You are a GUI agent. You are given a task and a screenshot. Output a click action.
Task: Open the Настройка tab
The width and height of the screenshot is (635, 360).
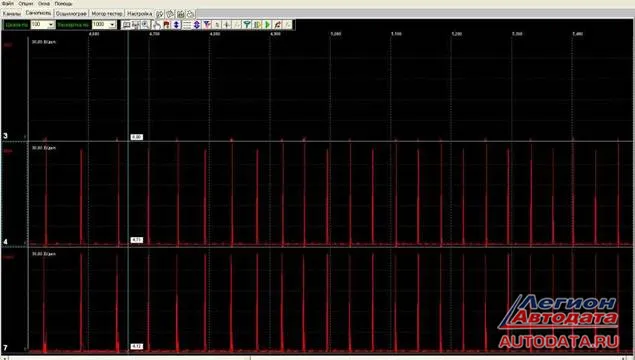click(x=139, y=14)
